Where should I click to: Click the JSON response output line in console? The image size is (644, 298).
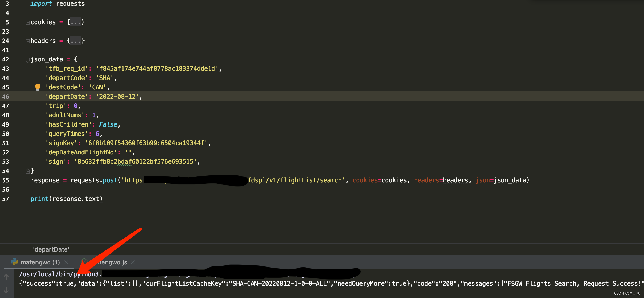331,284
